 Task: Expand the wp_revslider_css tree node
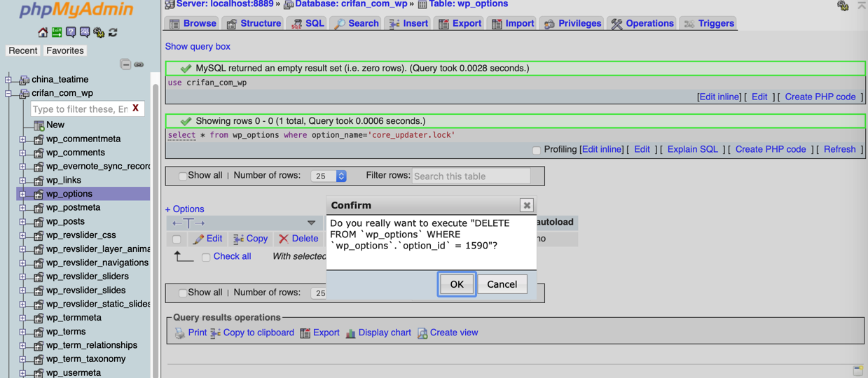coord(22,235)
